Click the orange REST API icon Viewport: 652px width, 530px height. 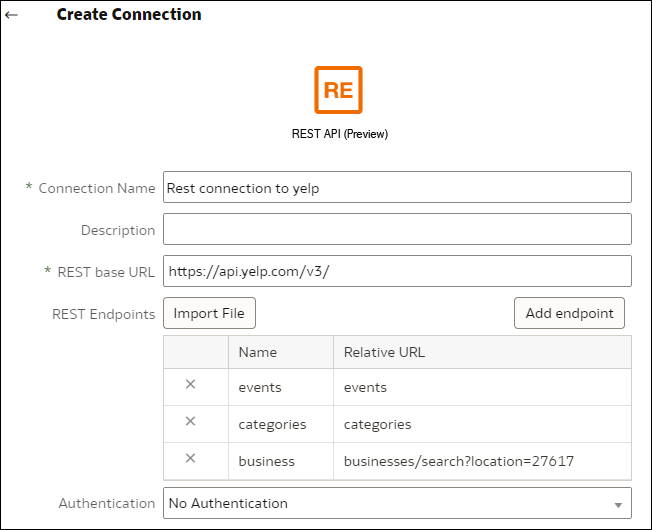[x=338, y=90]
